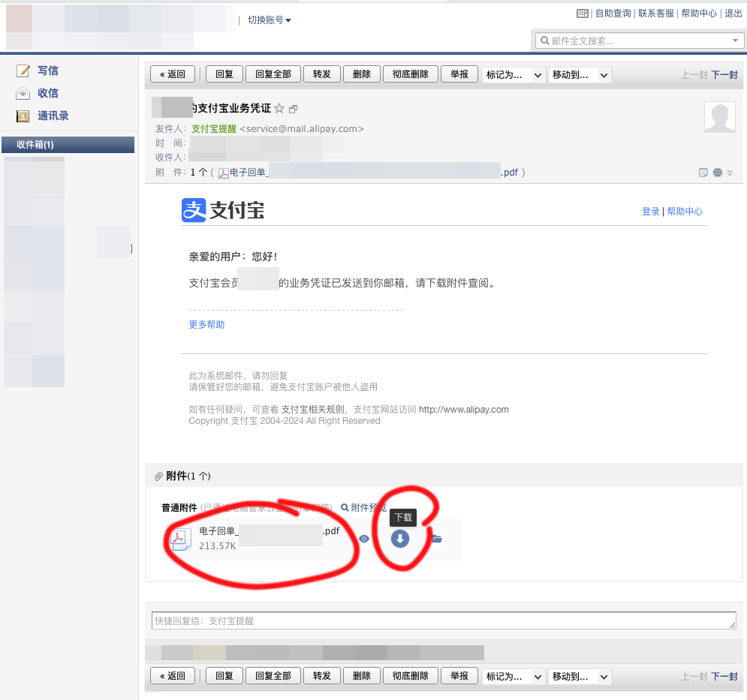Click the bottom 回复 button
This screenshot has height=700, width=747.
(224, 676)
